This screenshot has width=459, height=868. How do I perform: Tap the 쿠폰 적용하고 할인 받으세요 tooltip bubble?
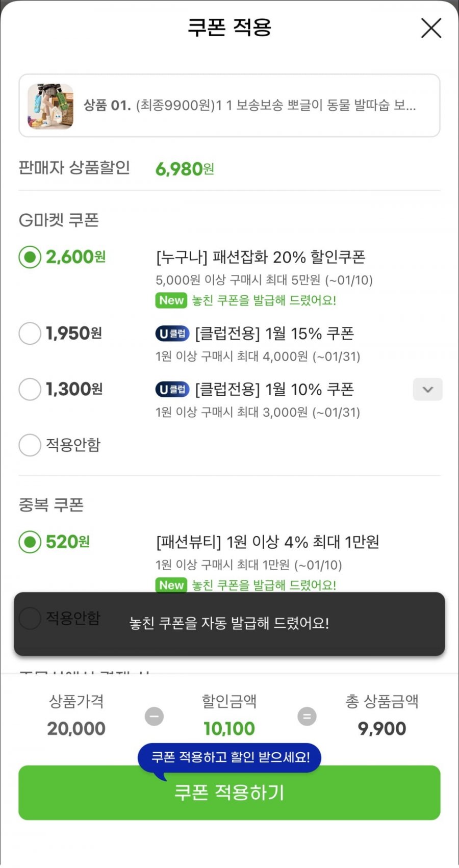230,757
